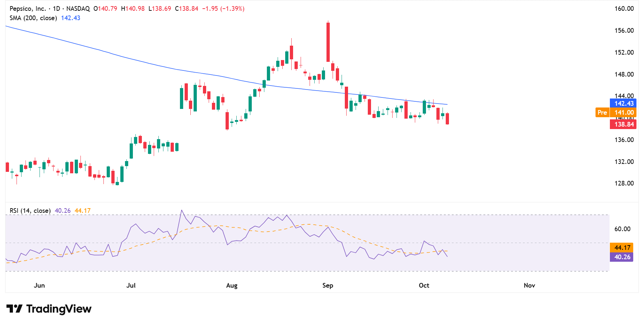Click the Aug label on time axis
The width and height of the screenshot is (644, 325).
coord(232,285)
